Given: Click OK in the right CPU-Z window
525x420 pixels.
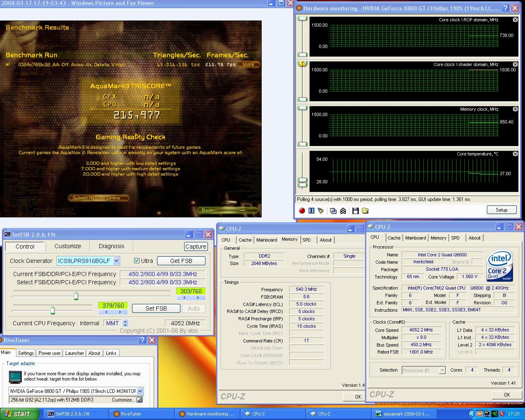Looking at the screenshot, I should [x=507, y=395].
